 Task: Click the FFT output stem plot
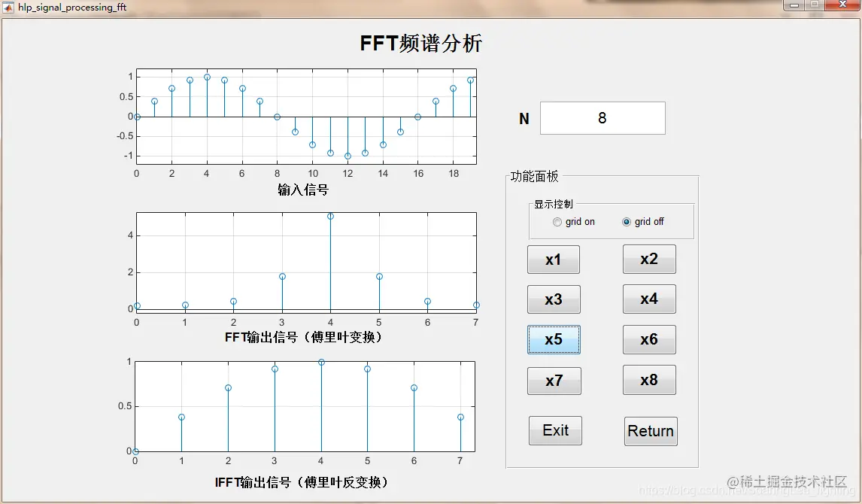click(306, 263)
